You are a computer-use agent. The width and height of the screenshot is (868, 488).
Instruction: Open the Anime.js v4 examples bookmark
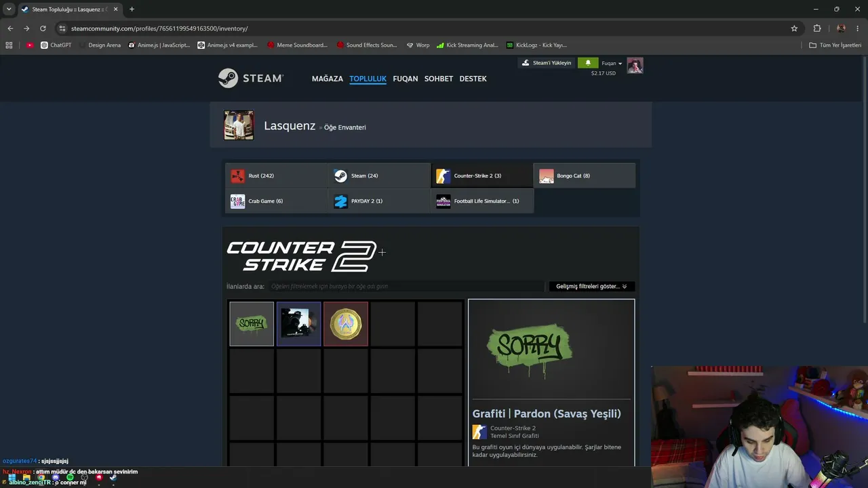pos(228,45)
